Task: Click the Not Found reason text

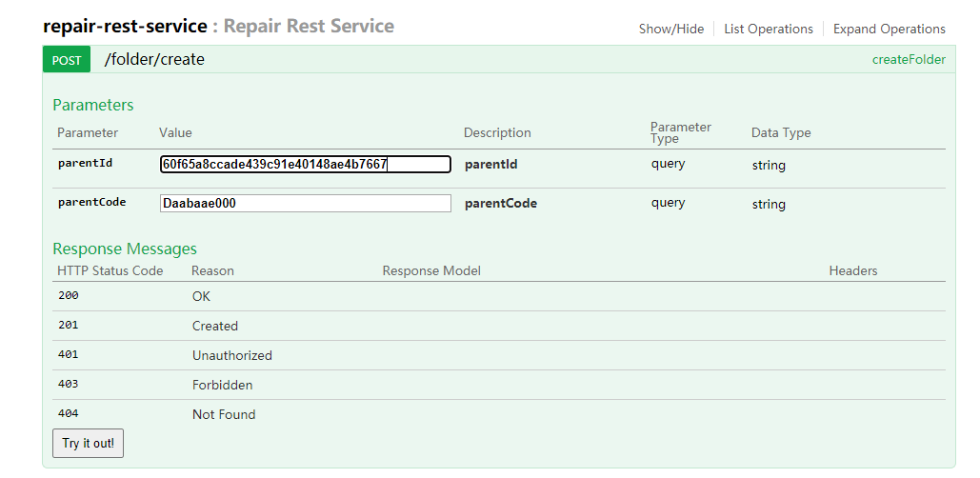Action: (x=224, y=414)
